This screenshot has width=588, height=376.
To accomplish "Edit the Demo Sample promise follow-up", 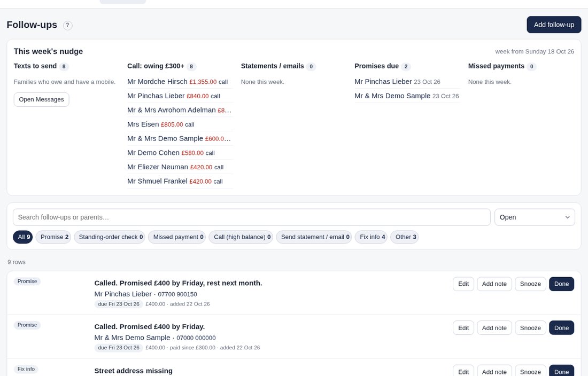I will 463,328.
